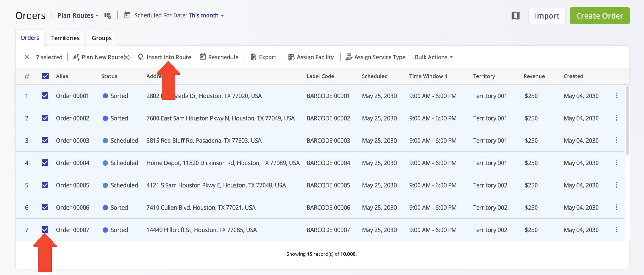
Task: Open row menu for Order 00007
Action: point(616,229)
